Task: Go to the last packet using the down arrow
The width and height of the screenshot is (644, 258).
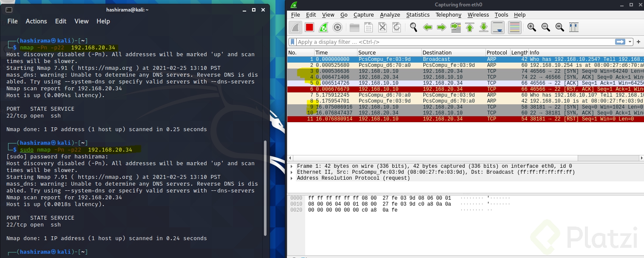Action: pyautogui.click(x=484, y=27)
